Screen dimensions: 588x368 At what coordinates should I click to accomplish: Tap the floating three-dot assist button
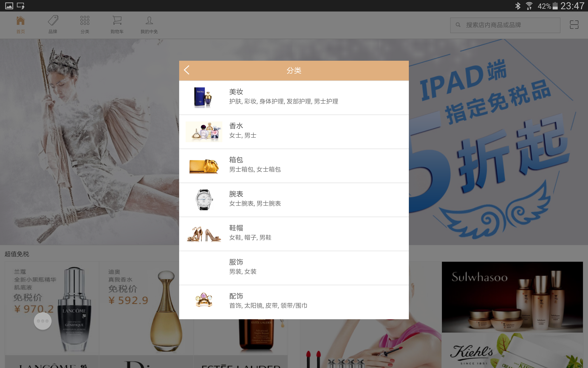pyautogui.click(x=43, y=321)
